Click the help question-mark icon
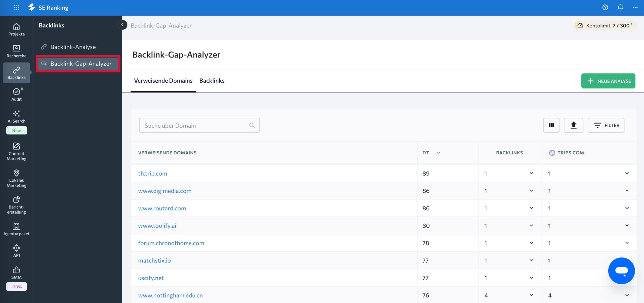The height and width of the screenshot is (303, 644). tap(605, 8)
